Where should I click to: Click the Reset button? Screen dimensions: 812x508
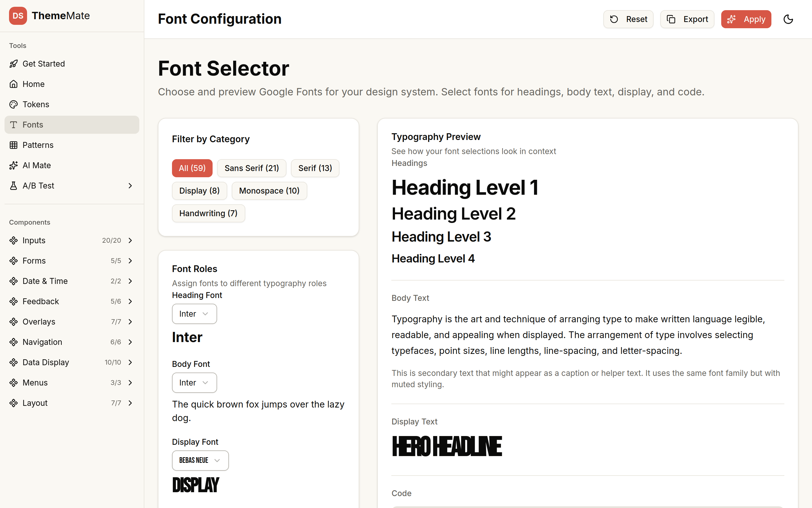point(628,19)
